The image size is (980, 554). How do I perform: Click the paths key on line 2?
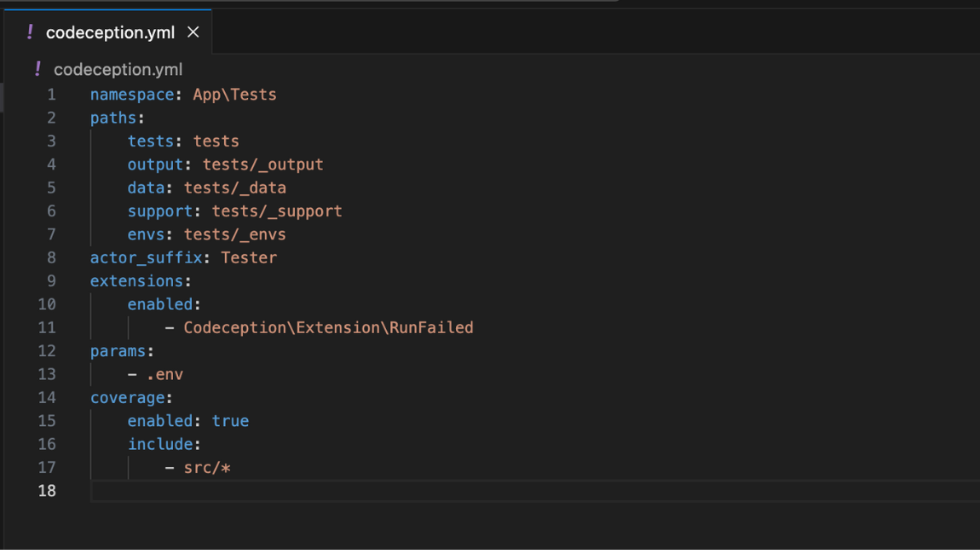point(115,118)
